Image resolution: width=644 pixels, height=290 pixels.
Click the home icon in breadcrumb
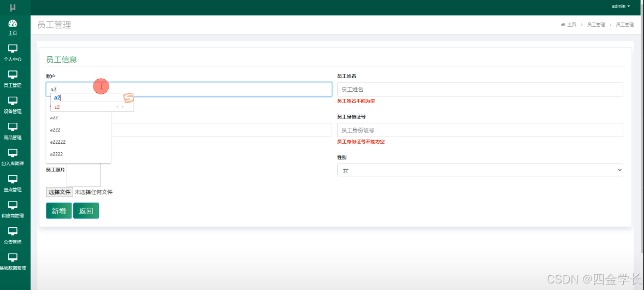563,25
